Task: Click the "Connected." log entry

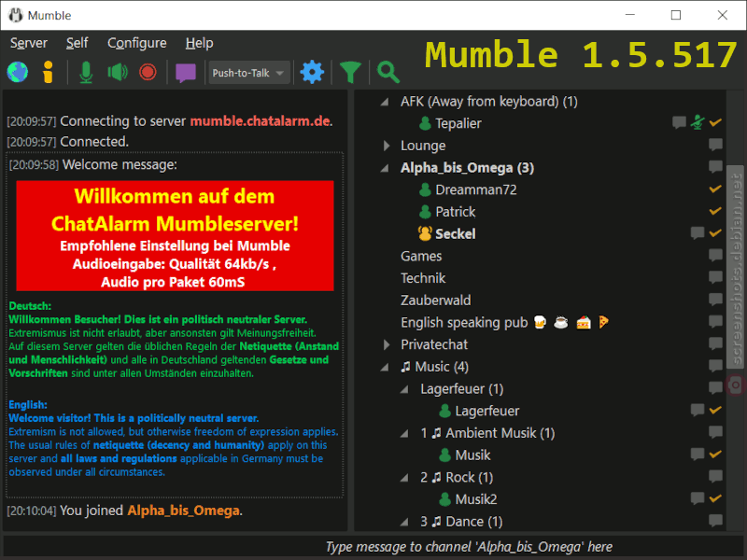Action: [x=94, y=142]
